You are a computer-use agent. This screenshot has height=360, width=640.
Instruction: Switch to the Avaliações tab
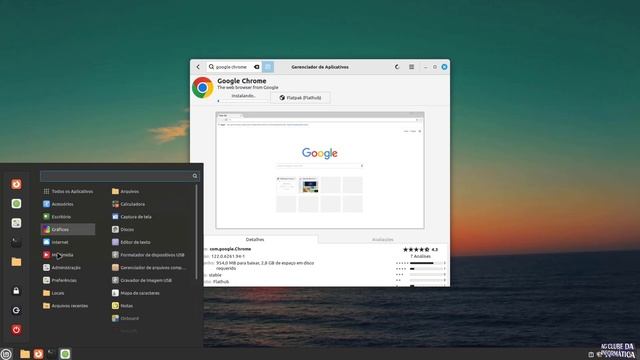(383, 240)
